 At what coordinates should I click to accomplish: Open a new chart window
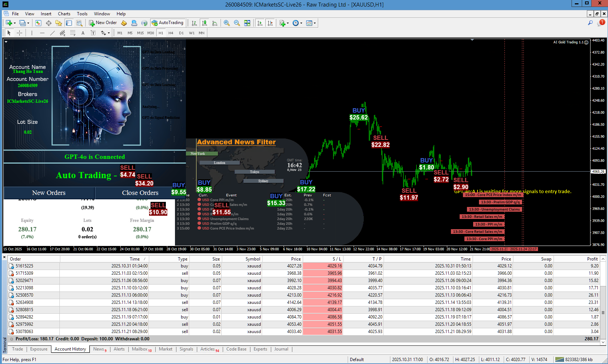(9, 23)
